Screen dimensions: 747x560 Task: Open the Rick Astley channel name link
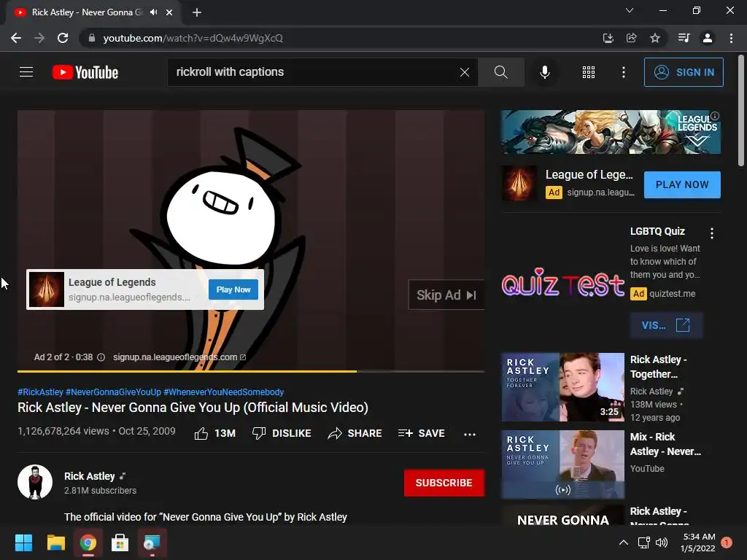[x=90, y=476]
